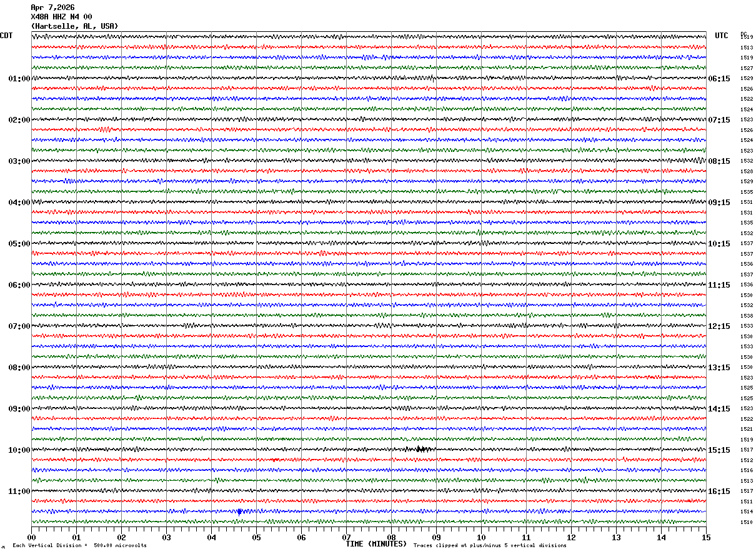Click the 15:15 UTC time label
756x554 pixels.
[x=719, y=450]
